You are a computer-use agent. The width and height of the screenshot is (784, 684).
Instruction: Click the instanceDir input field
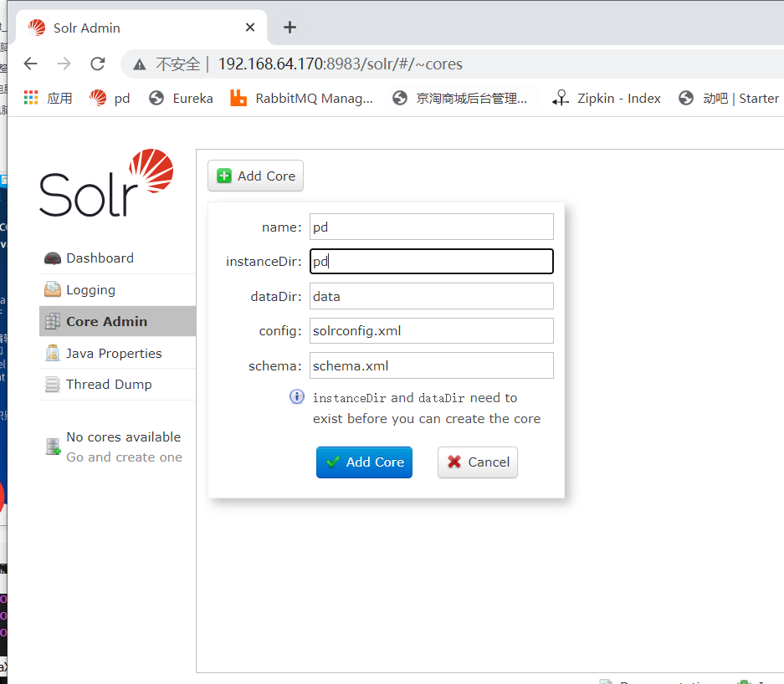(x=432, y=262)
